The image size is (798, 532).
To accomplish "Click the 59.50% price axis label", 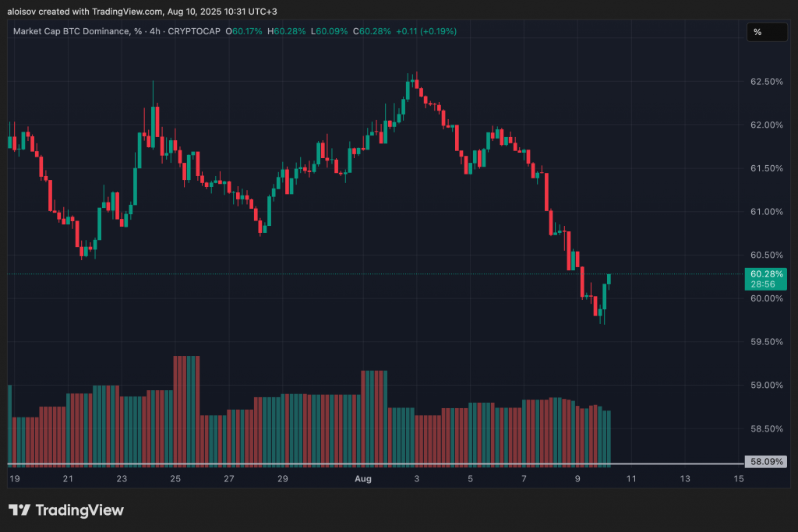I will [767, 342].
